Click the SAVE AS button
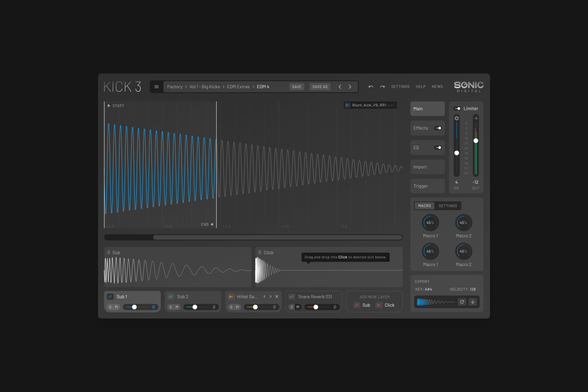The image size is (588, 392). click(x=319, y=87)
